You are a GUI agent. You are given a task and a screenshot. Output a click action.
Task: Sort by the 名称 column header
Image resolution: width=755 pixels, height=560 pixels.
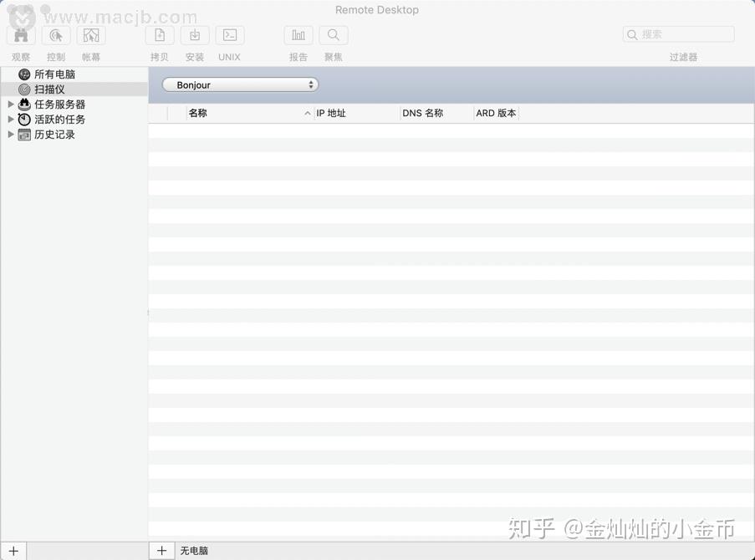point(249,113)
